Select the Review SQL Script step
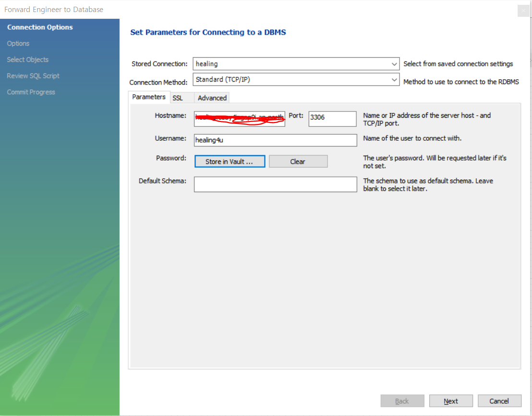Image resolution: width=532 pixels, height=416 pixels. pyautogui.click(x=33, y=76)
